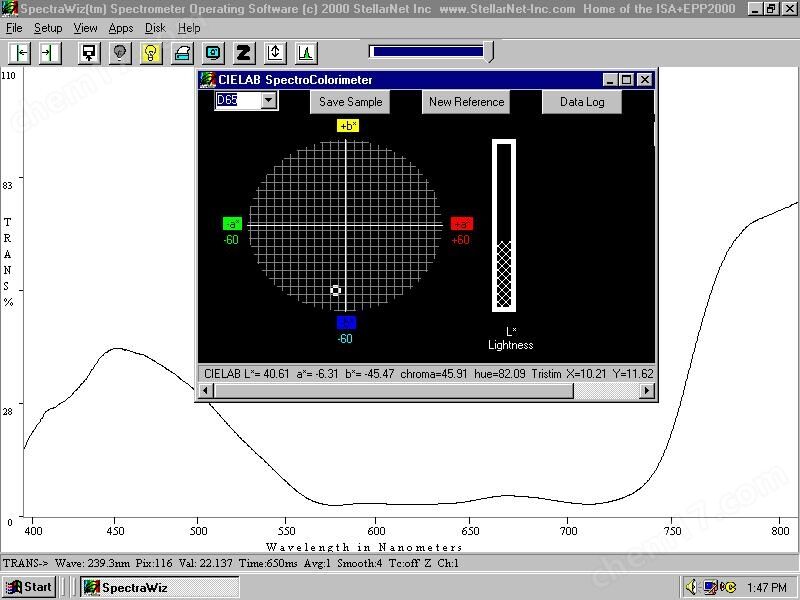
Task: Minimize the CIELAB SpectroColorimeter window
Action: 610,80
